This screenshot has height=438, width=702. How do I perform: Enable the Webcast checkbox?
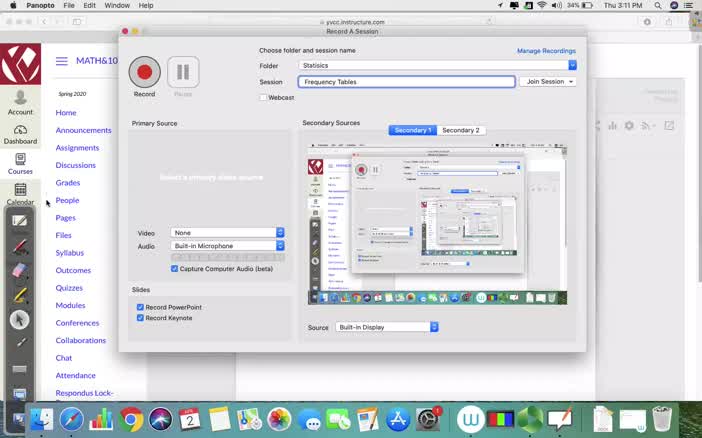pos(263,97)
